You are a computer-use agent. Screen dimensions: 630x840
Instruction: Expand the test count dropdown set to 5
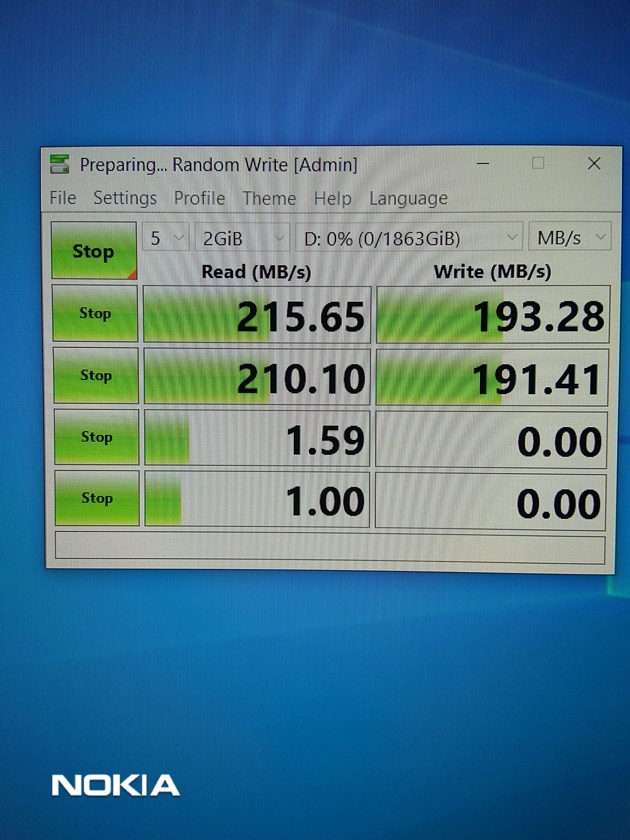coord(166,238)
